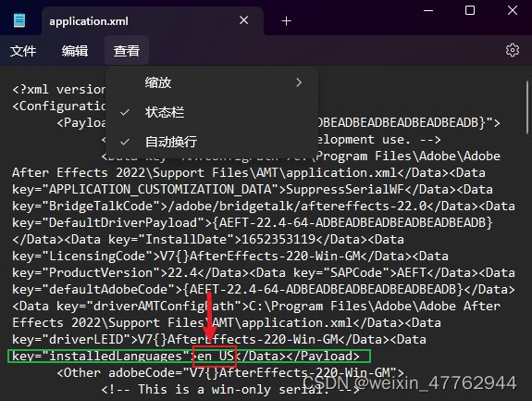Close the Notepad window

(x=513, y=10)
